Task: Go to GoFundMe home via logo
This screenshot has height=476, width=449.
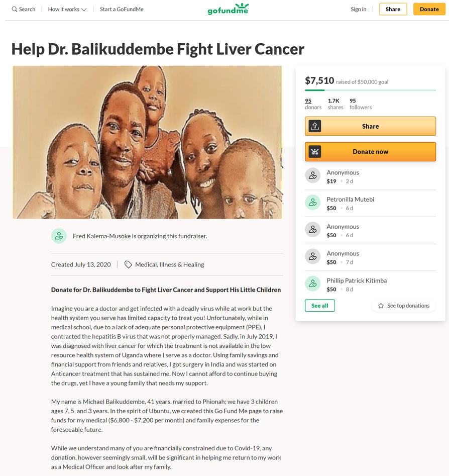Action: pyautogui.click(x=228, y=9)
